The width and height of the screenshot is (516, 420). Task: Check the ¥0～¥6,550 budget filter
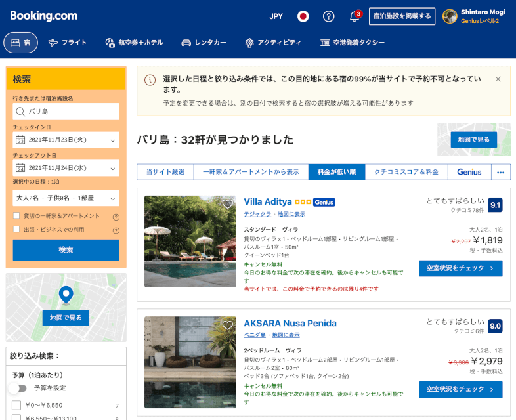coord(16,405)
